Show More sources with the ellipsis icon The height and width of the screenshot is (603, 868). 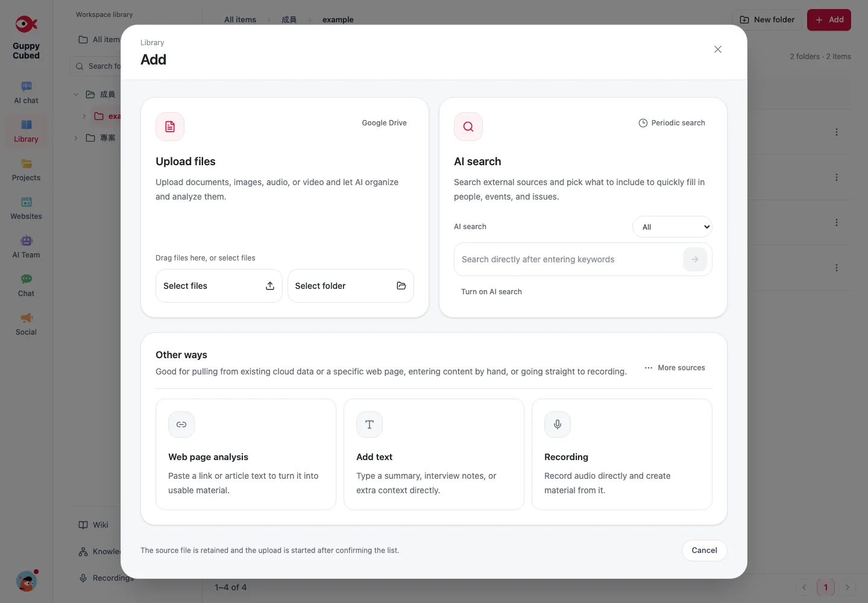click(x=675, y=368)
